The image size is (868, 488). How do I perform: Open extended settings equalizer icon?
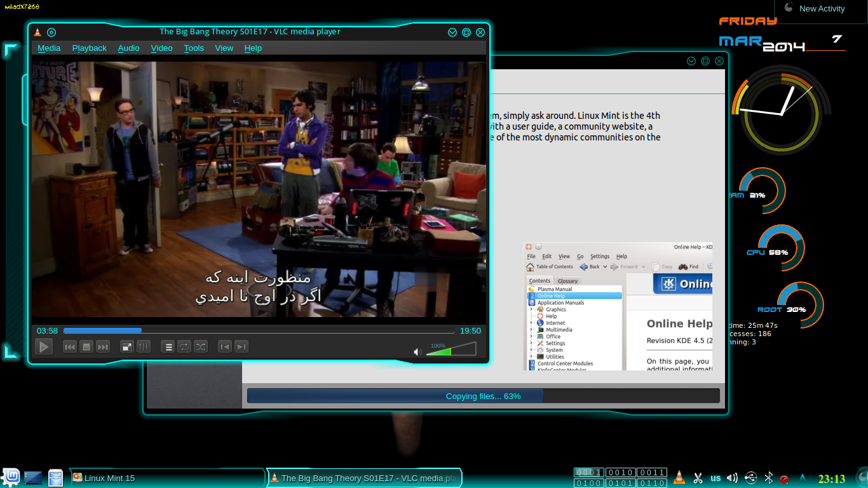tap(144, 346)
